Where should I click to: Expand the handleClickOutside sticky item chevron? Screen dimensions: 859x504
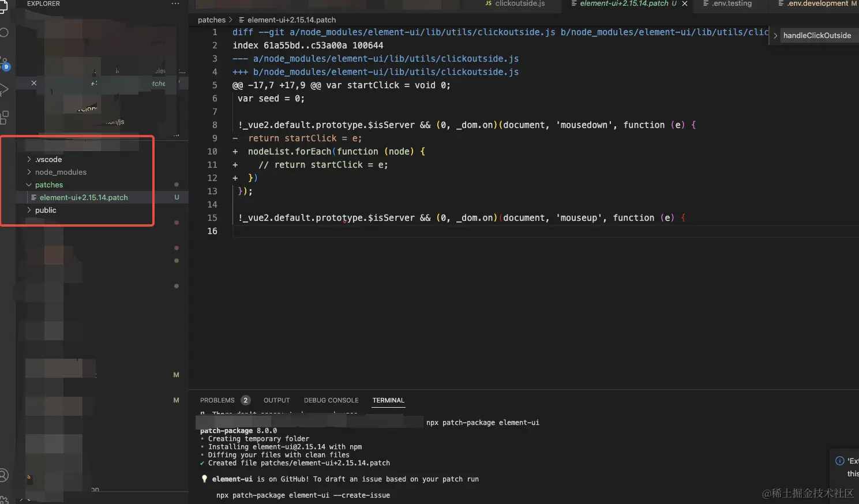click(x=775, y=36)
